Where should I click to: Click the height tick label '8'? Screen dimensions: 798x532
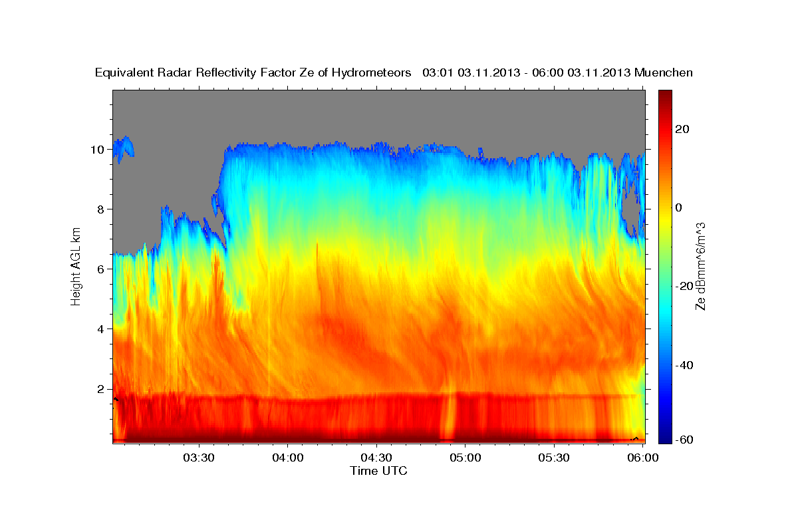click(x=100, y=209)
